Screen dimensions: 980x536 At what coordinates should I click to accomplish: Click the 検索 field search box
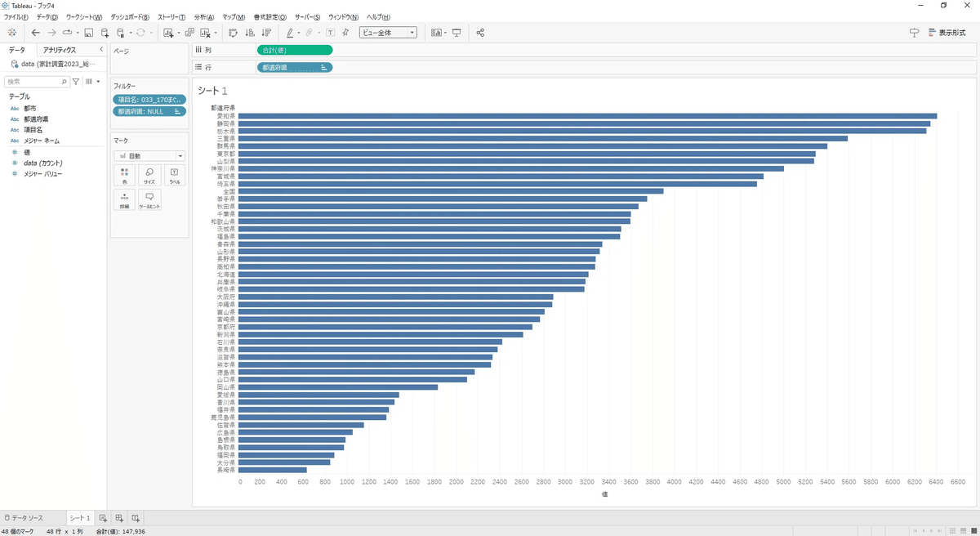[x=38, y=82]
